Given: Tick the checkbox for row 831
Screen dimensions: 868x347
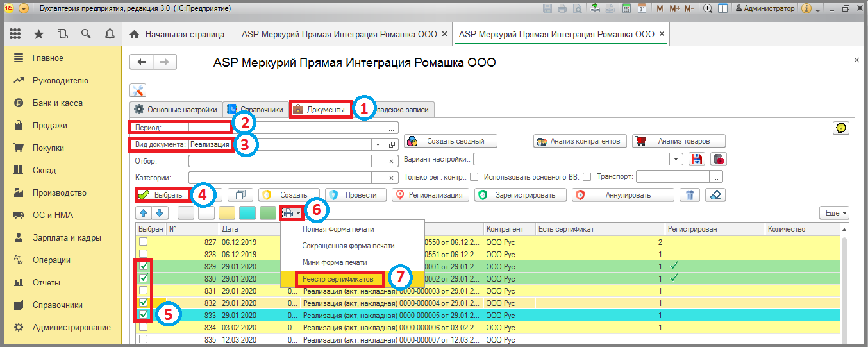Looking at the screenshot, I should [144, 290].
